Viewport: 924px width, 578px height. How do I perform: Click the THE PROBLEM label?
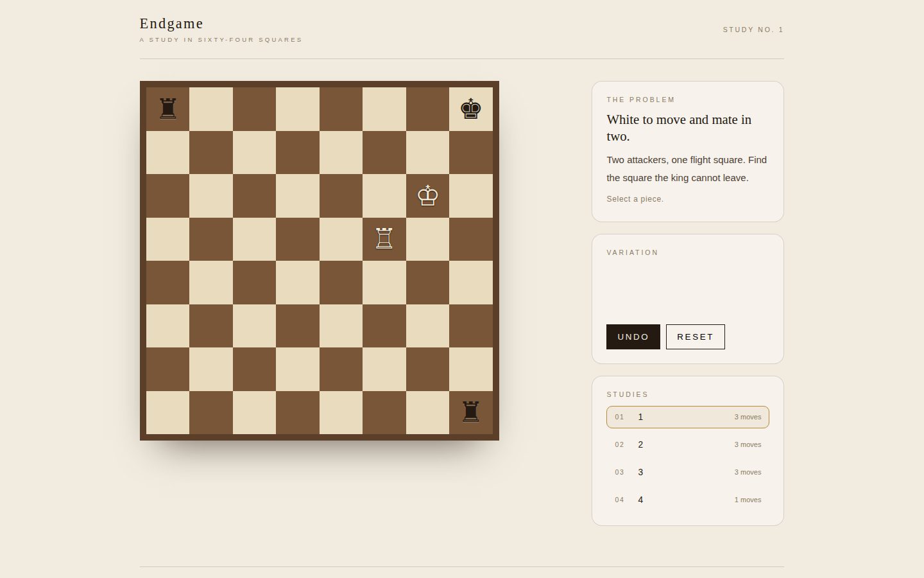tap(641, 100)
